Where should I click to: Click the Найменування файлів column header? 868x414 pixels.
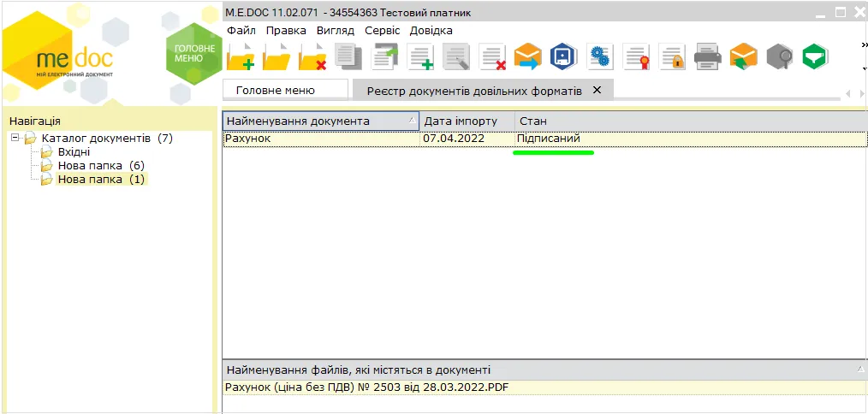point(544,370)
